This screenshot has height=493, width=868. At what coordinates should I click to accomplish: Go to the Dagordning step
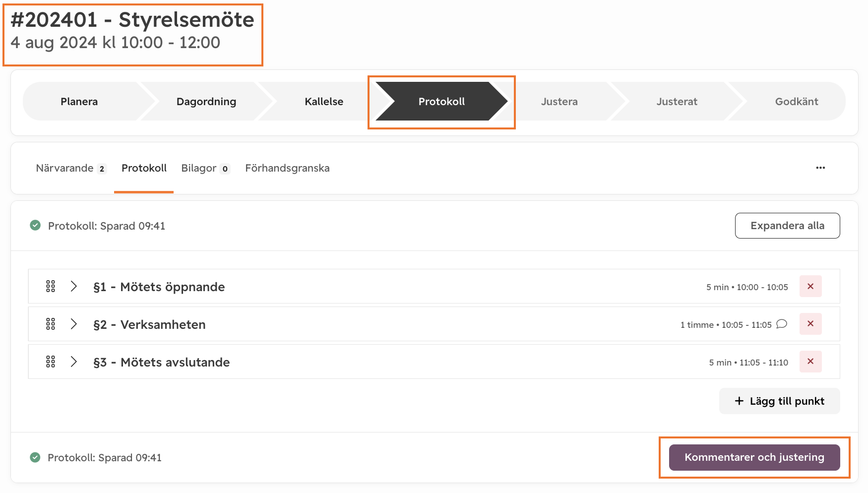coord(206,101)
